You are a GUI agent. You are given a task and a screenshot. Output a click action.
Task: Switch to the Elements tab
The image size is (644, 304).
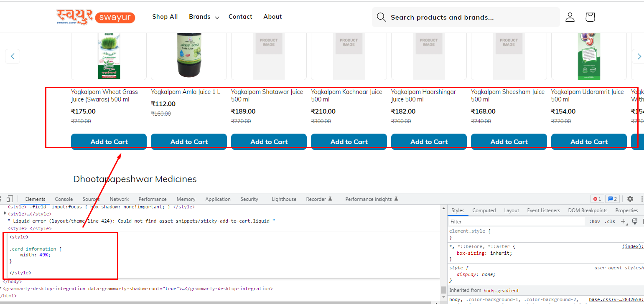pos(35,199)
